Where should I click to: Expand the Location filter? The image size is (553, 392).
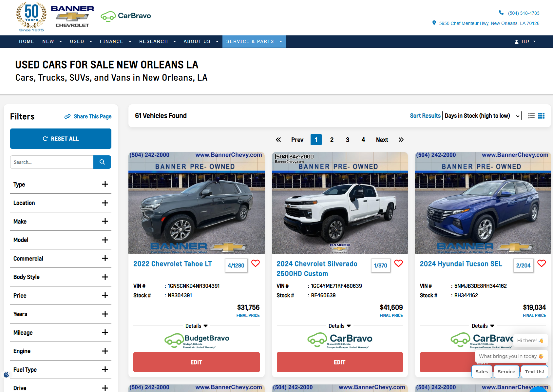tap(61, 203)
